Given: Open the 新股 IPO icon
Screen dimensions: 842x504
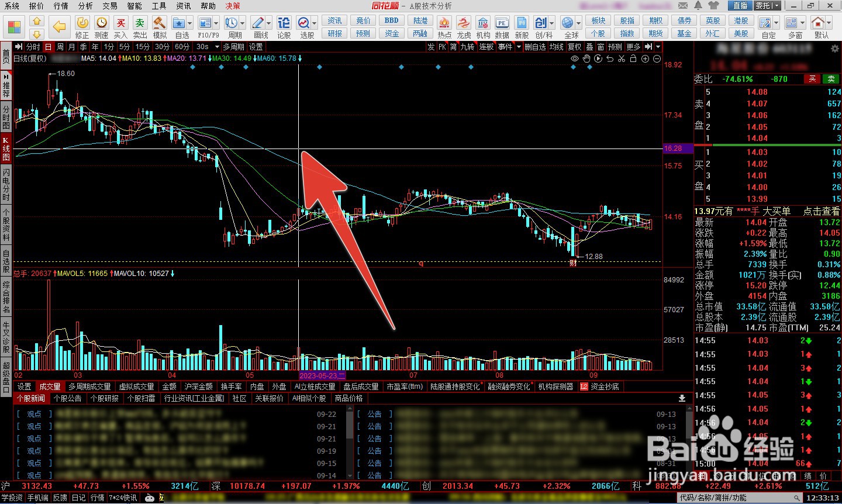Looking at the screenshot, I should (x=521, y=23).
